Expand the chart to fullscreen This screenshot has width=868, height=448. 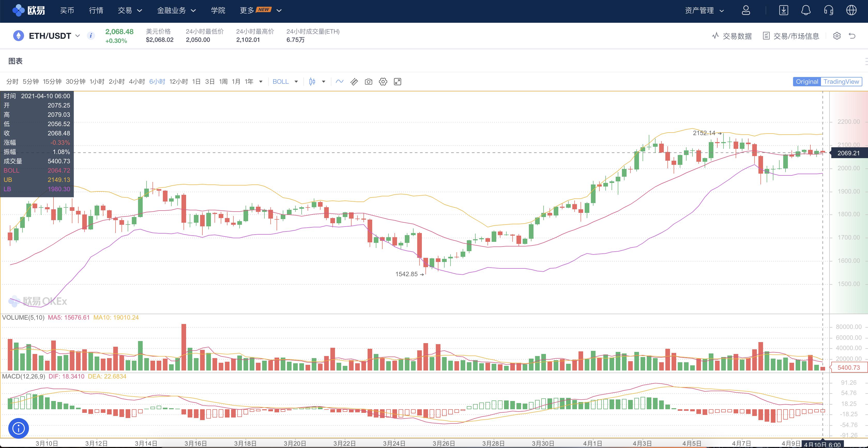pos(398,82)
